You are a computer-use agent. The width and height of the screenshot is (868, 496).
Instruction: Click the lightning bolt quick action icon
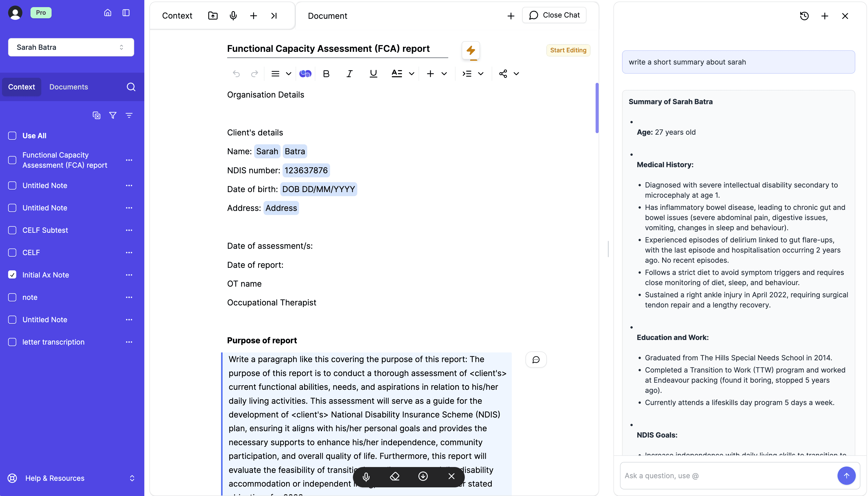pos(470,50)
